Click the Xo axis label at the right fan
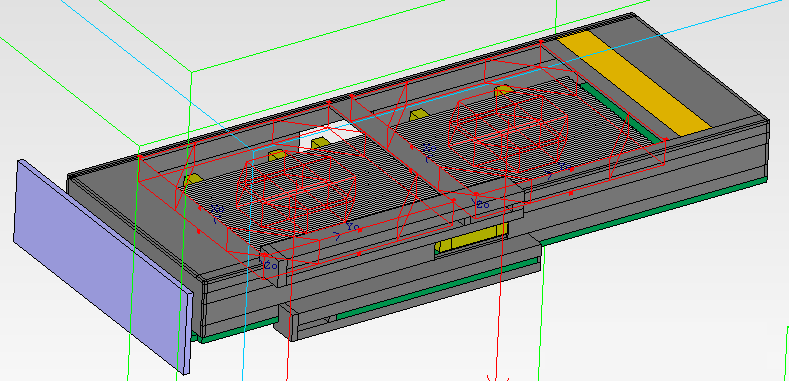The width and height of the screenshot is (789, 381). [429, 148]
